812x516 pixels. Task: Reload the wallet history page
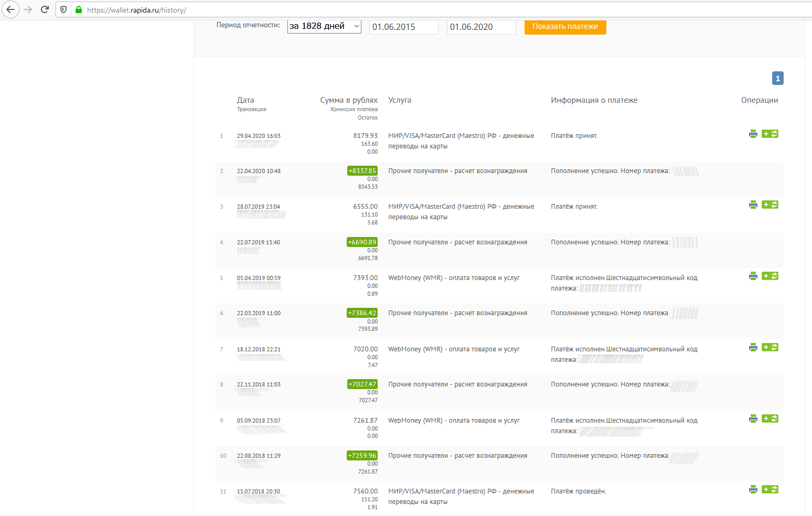pyautogui.click(x=45, y=9)
